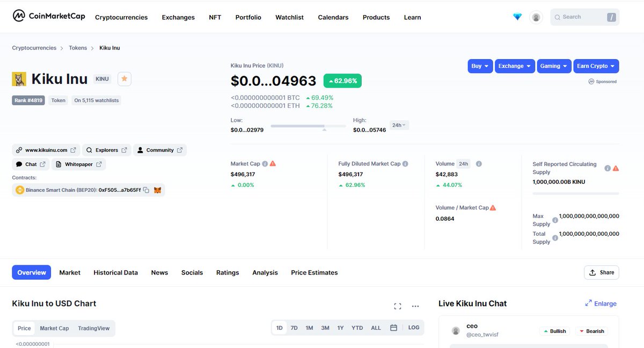Viewport: 644px width, 348px height.
Task: Click the Market Cap warning triangle
Action: (273, 163)
